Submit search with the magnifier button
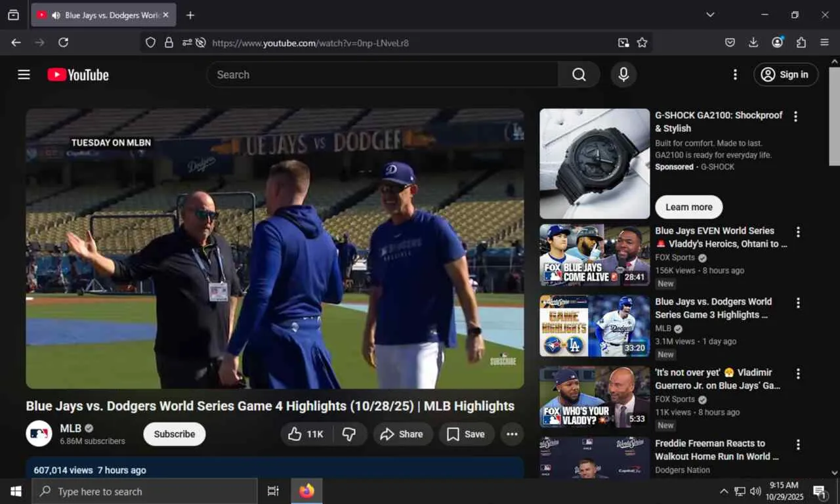Screen dimensions: 840x504 [x=579, y=75]
